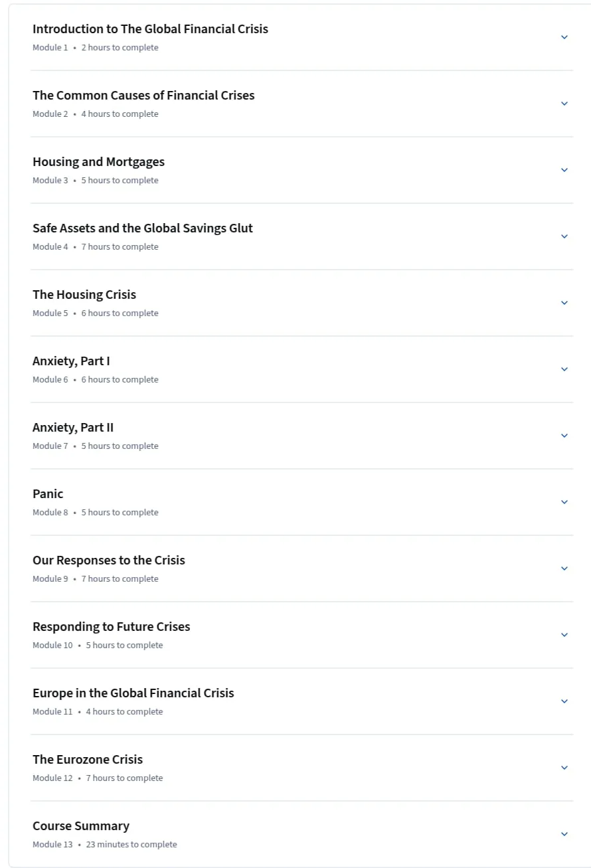
Task: Click the Anxiety, Part II heading
Action: (73, 428)
